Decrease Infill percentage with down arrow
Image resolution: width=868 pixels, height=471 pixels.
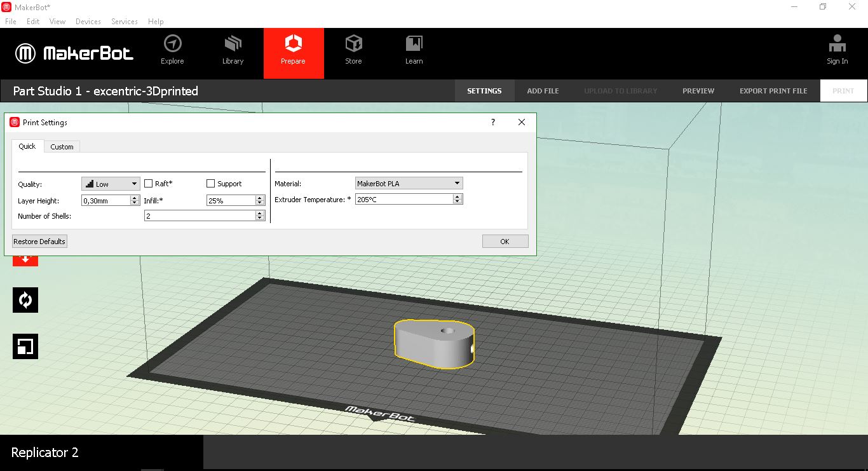[x=260, y=203]
